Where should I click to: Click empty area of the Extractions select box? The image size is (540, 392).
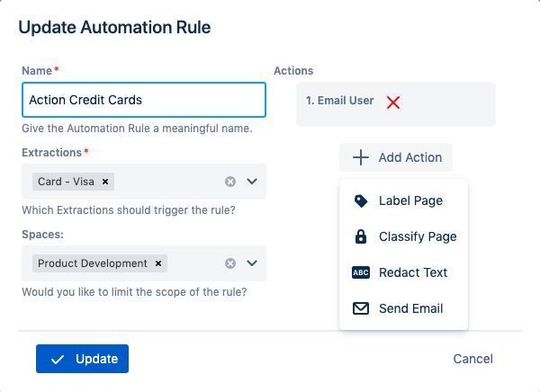(x=171, y=182)
